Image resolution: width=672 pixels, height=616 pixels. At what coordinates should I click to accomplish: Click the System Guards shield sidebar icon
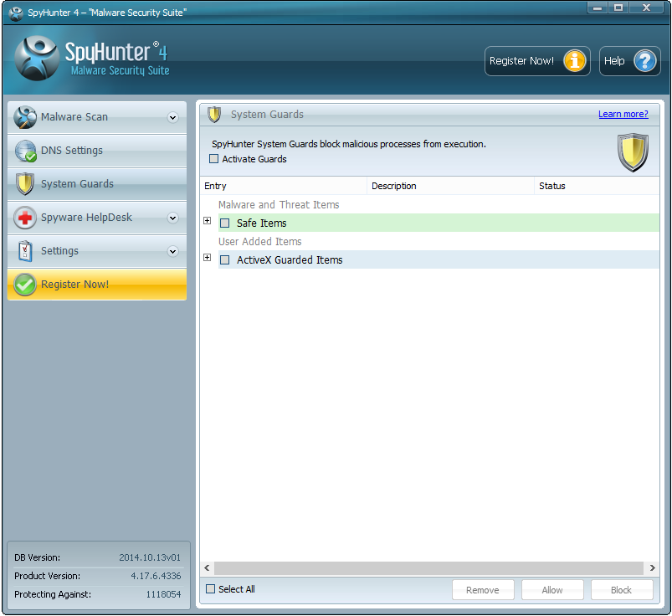coord(25,184)
